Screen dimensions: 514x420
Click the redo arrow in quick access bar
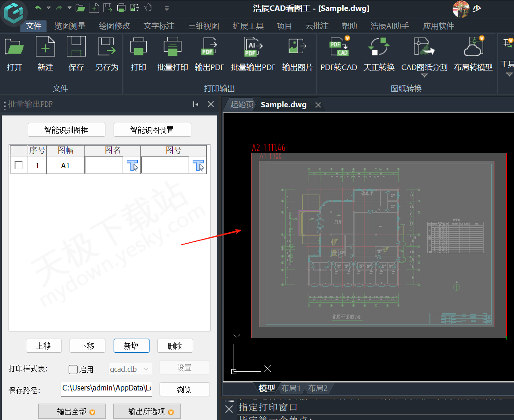pos(59,8)
